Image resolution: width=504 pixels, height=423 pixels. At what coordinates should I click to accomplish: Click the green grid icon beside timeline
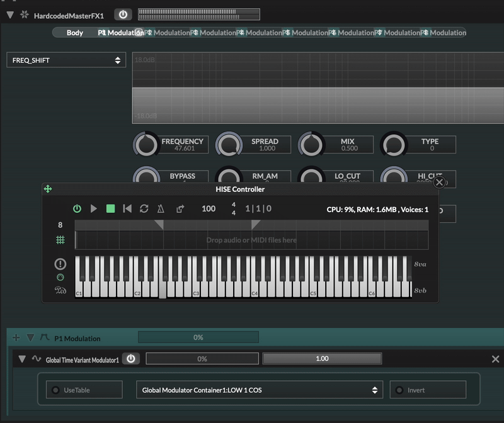pos(60,240)
